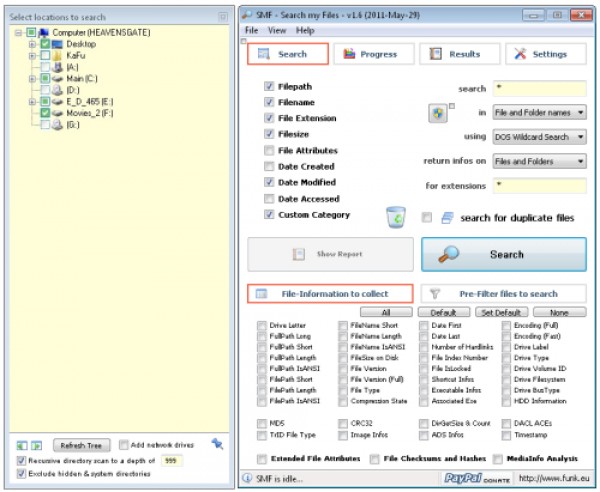Click the PayPal Donate logo
This screenshot has width=600, height=492.
click(x=476, y=478)
